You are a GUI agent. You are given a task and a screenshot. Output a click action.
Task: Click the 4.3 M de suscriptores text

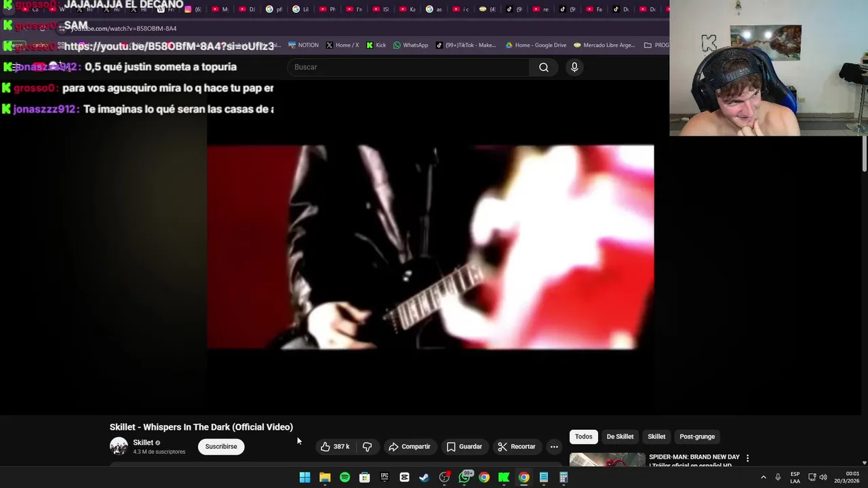[x=159, y=452]
